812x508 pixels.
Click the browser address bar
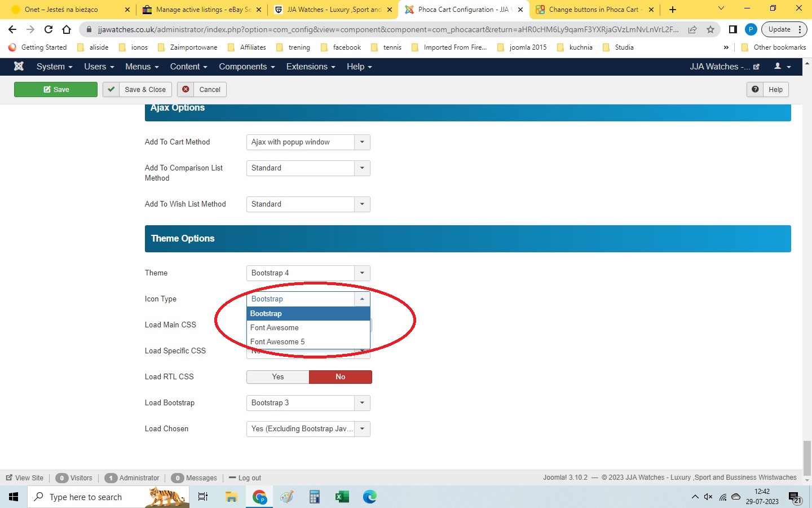point(388,29)
